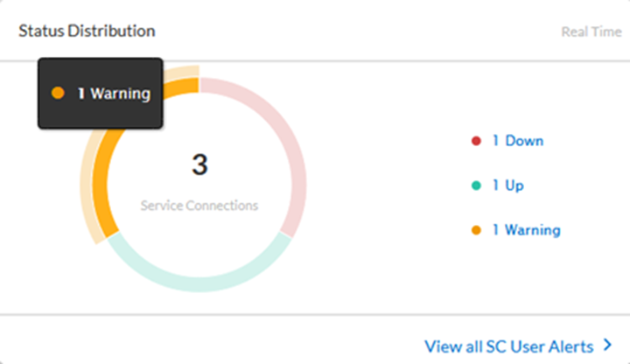This screenshot has width=630, height=364.
Task: Click the Service Connections label
Action: (x=199, y=206)
